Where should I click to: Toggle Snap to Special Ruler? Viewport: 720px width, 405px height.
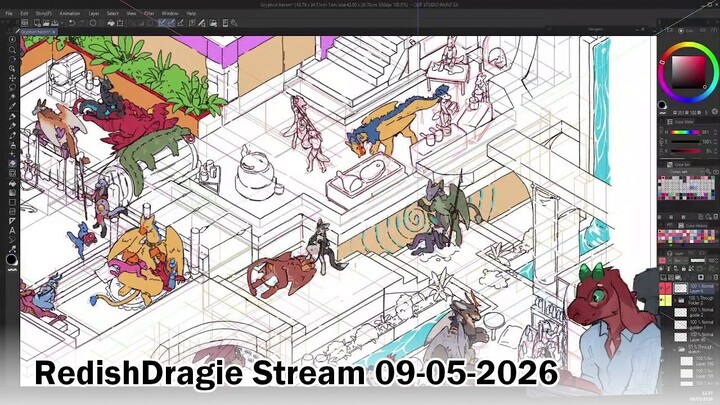[171, 23]
